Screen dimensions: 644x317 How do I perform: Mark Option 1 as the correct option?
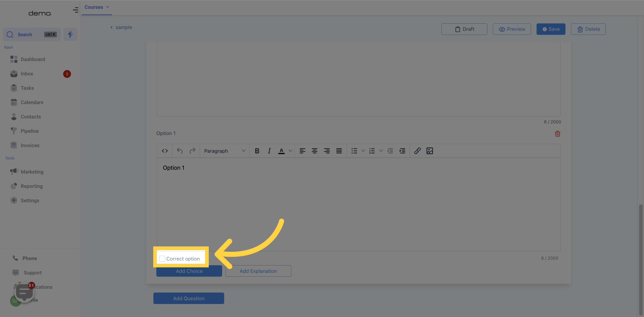click(162, 259)
